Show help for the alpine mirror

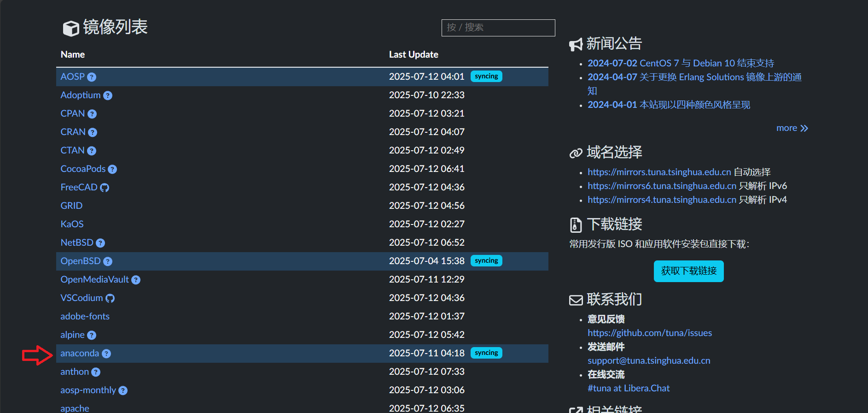click(92, 335)
